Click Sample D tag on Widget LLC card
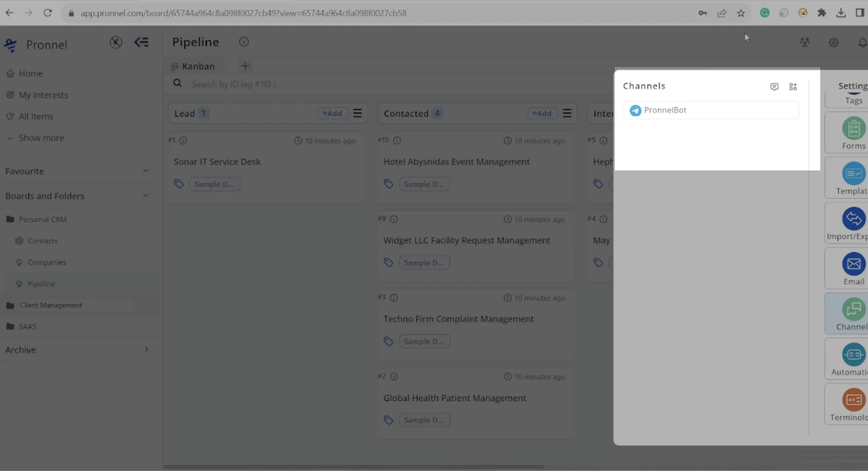The image size is (868, 471). 424,263
